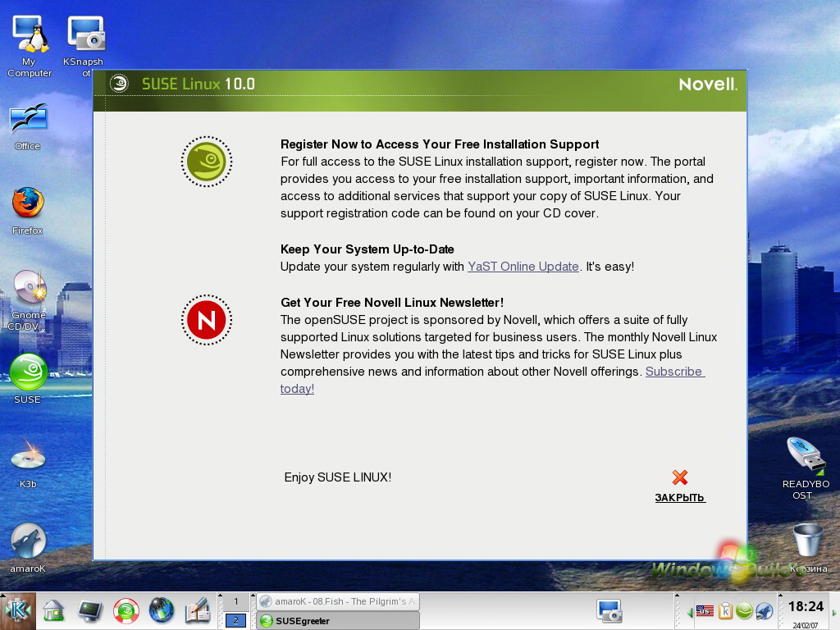Select the Firefox desktop icon
The width and height of the screenshot is (840, 630).
[x=28, y=211]
